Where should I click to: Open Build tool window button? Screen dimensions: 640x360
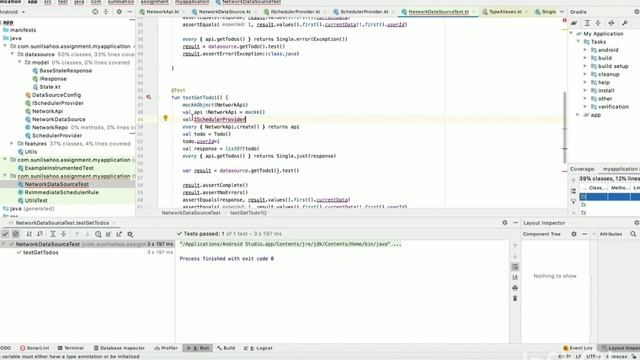[226, 348]
